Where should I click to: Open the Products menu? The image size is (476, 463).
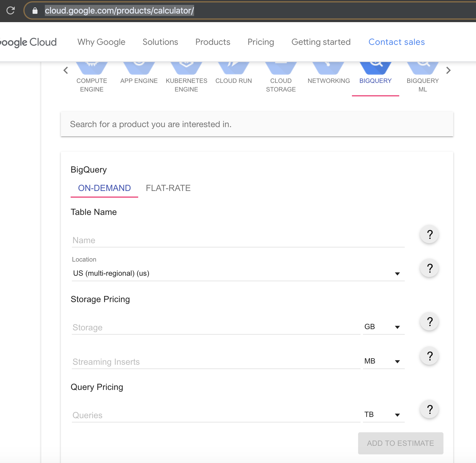click(213, 42)
